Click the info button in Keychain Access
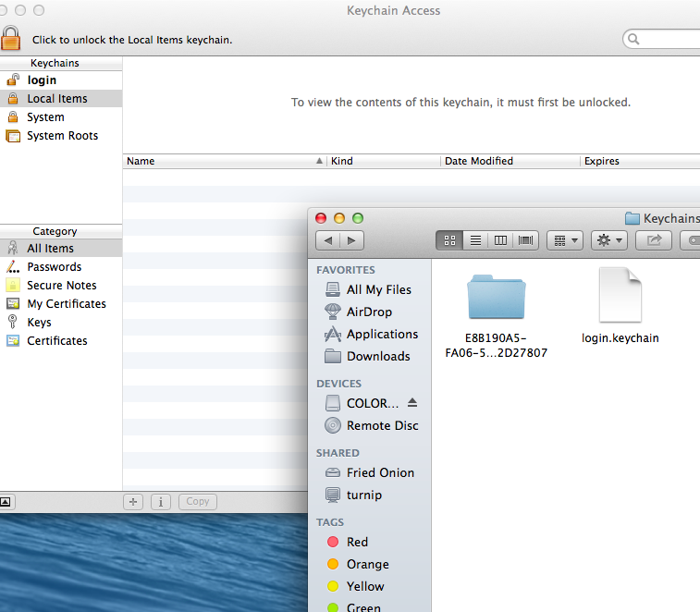The height and width of the screenshot is (612, 700). (x=161, y=502)
